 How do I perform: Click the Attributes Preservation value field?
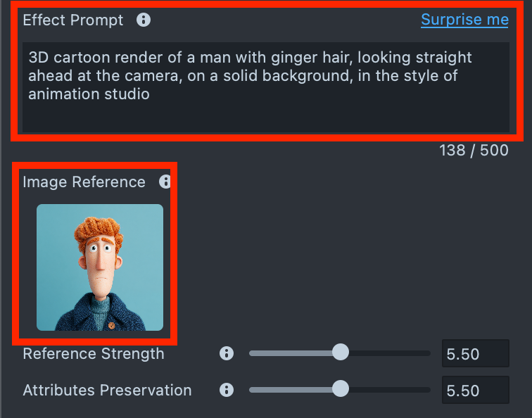click(x=475, y=391)
